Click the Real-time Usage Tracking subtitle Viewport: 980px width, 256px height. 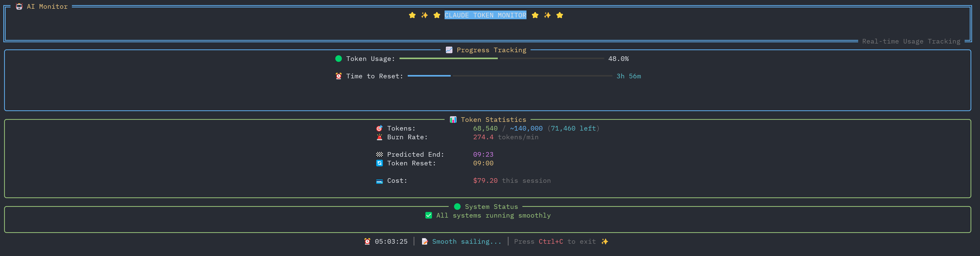click(x=911, y=41)
